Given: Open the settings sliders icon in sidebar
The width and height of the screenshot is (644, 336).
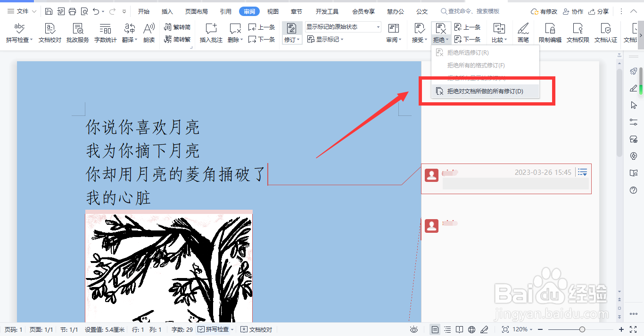Looking at the screenshot, I should pyautogui.click(x=634, y=122).
